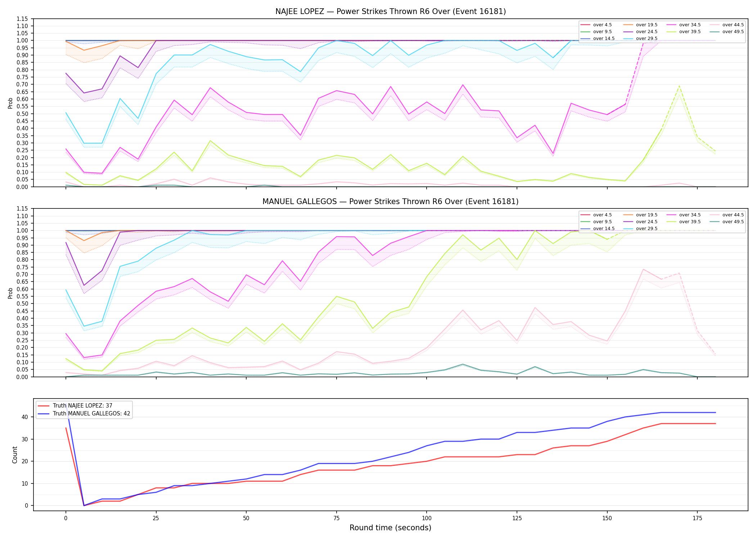Pick 'over 4.5' in the MANUEL GALLEGOS legend
The image size is (756, 540).
click(x=596, y=215)
